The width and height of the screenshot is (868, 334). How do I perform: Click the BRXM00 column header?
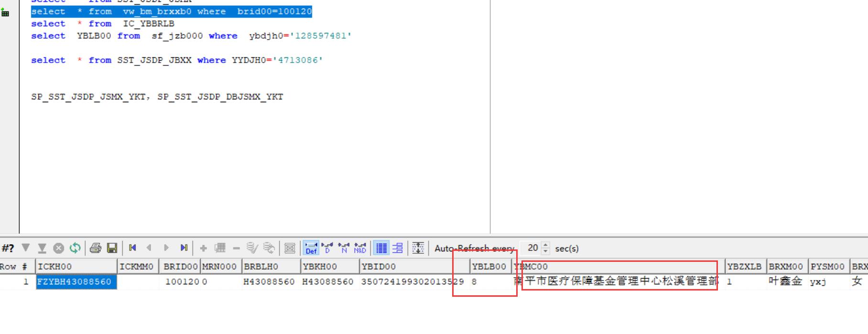click(x=787, y=267)
